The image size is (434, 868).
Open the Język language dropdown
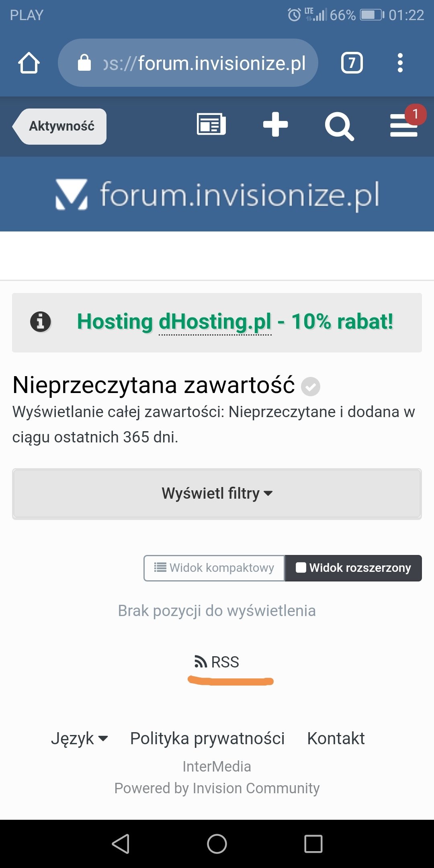(79, 739)
